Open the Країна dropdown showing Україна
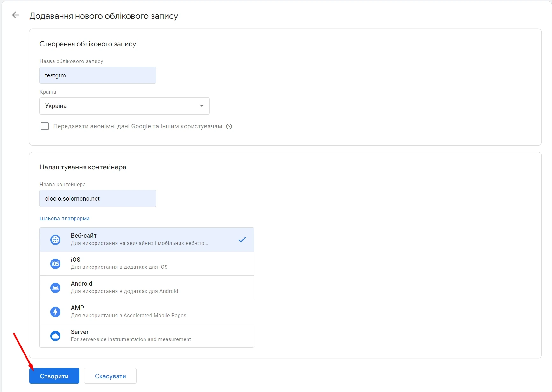This screenshot has height=392, width=552. 124,106
